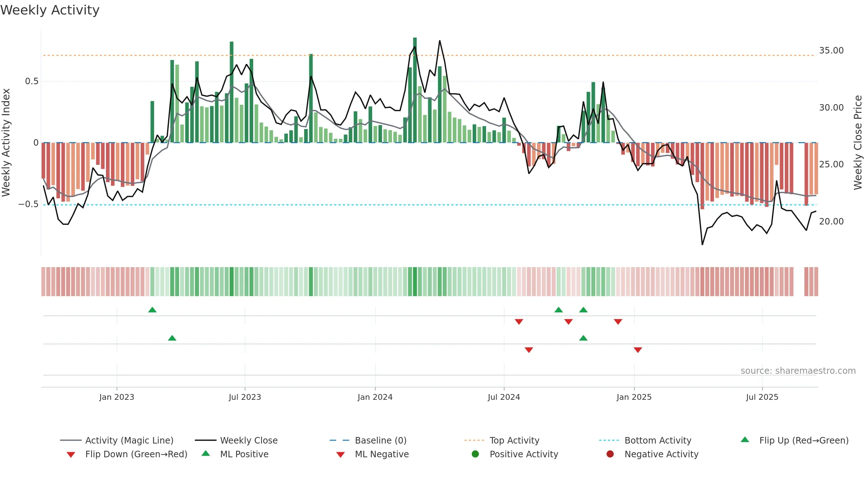Click the source: sharemaestro.com text

798,371
